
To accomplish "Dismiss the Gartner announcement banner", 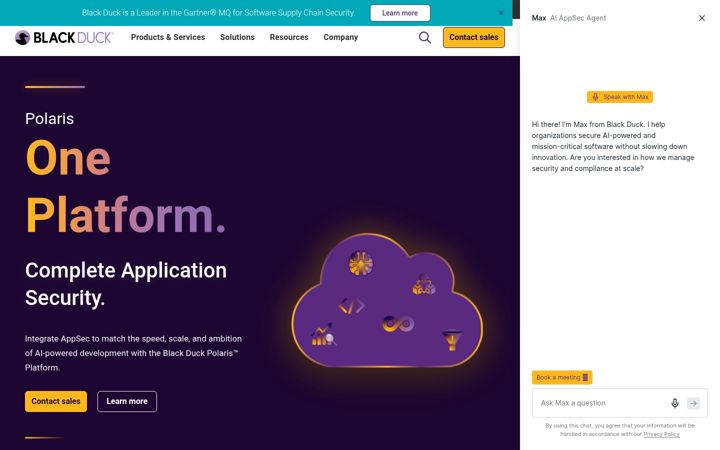I will 501,13.
